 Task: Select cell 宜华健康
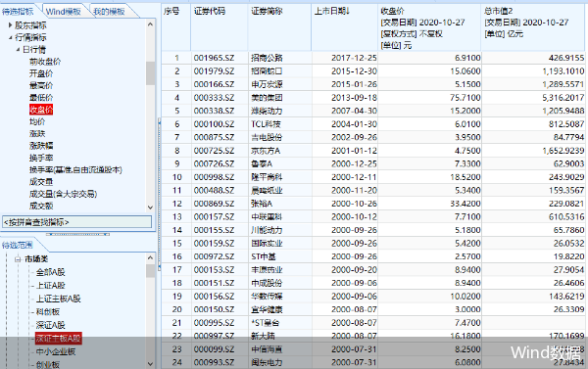click(x=279, y=309)
